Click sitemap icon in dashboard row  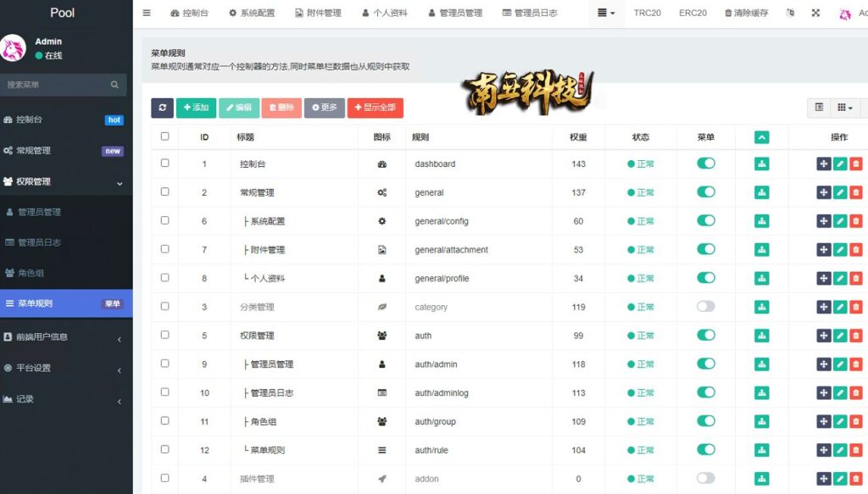(762, 164)
